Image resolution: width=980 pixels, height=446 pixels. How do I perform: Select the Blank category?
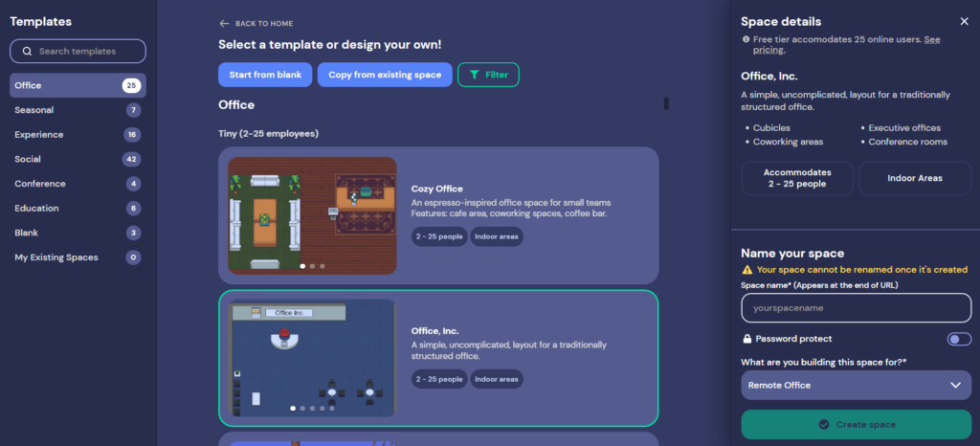(x=78, y=233)
